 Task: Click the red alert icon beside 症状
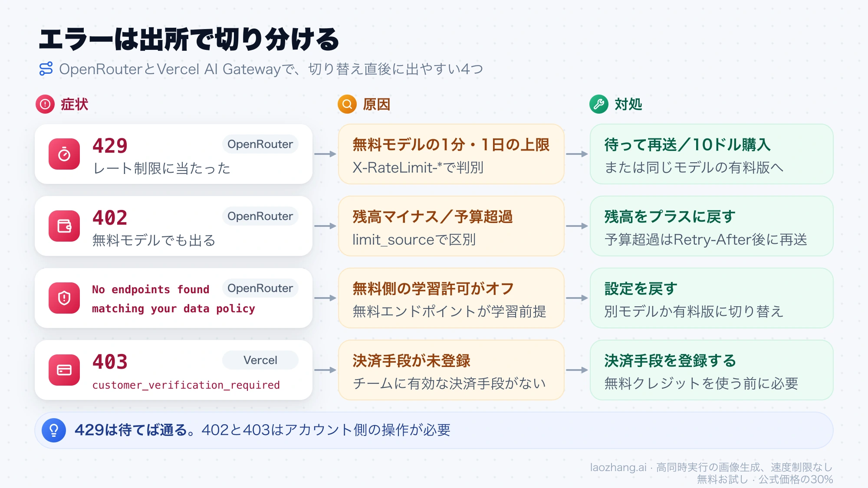tap(45, 104)
